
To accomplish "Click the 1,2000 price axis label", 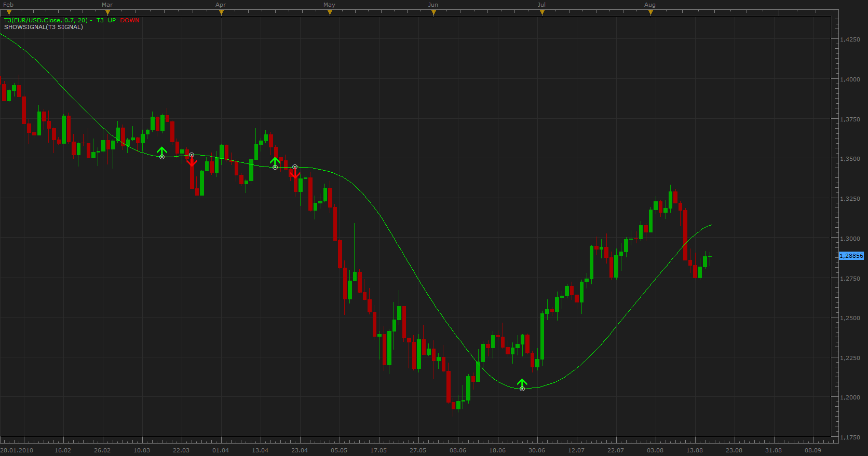I will point(850,397).
